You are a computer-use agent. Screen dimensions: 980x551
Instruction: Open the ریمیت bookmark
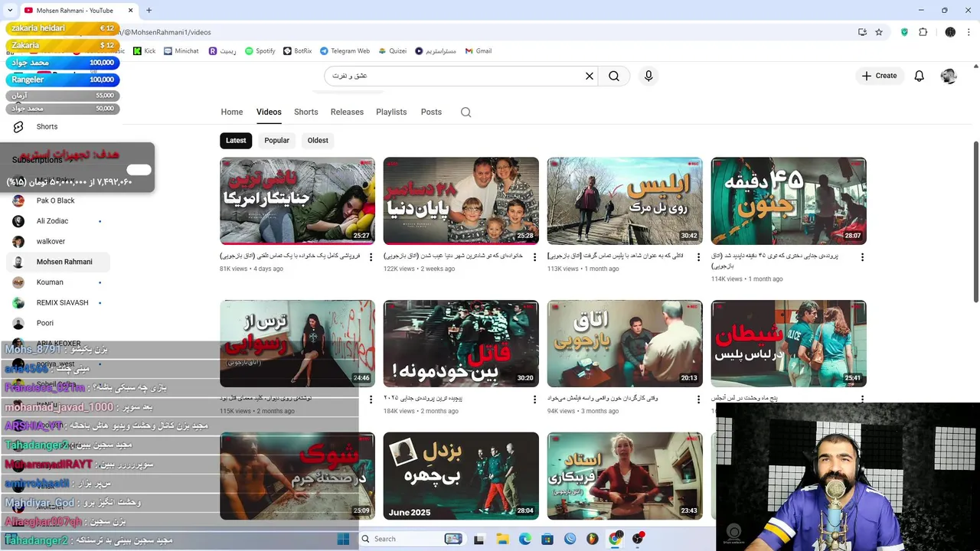(222, 51)
